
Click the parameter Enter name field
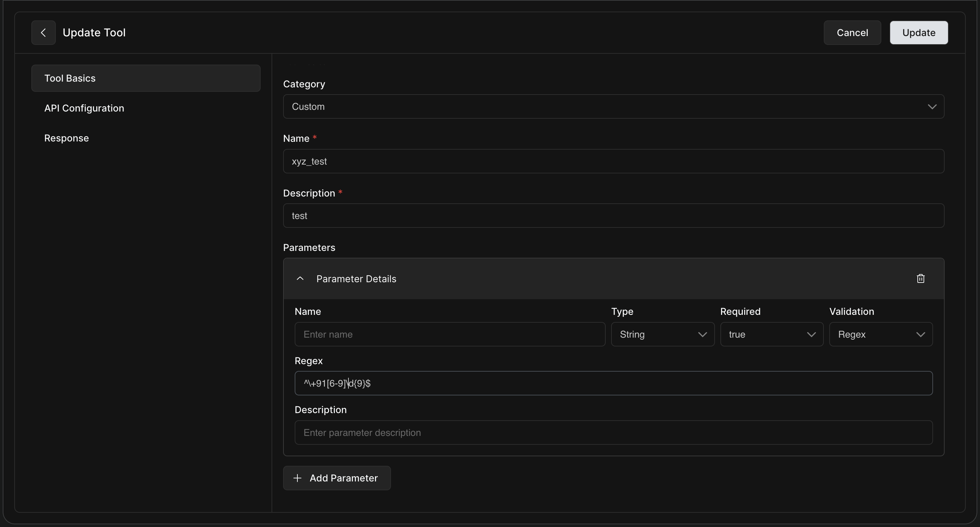tap(450, 334)
